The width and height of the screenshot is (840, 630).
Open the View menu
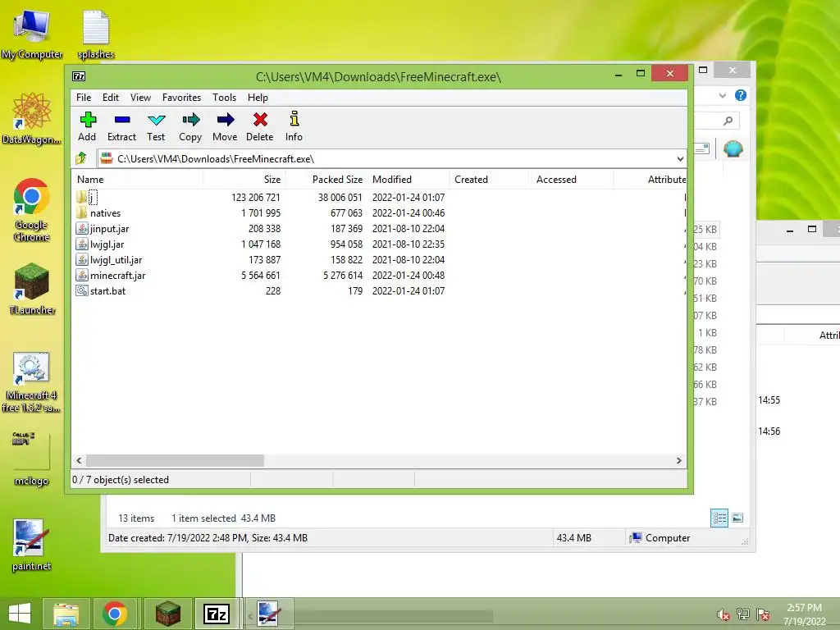[x=140, y=98]
